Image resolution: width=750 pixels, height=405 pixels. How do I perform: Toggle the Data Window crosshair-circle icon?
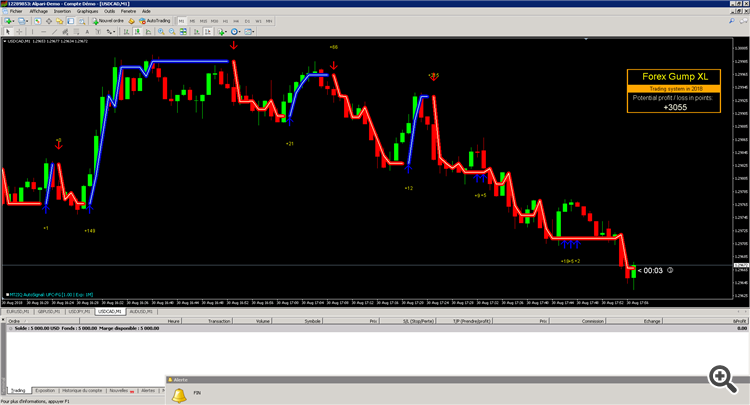tap(49, 21)
